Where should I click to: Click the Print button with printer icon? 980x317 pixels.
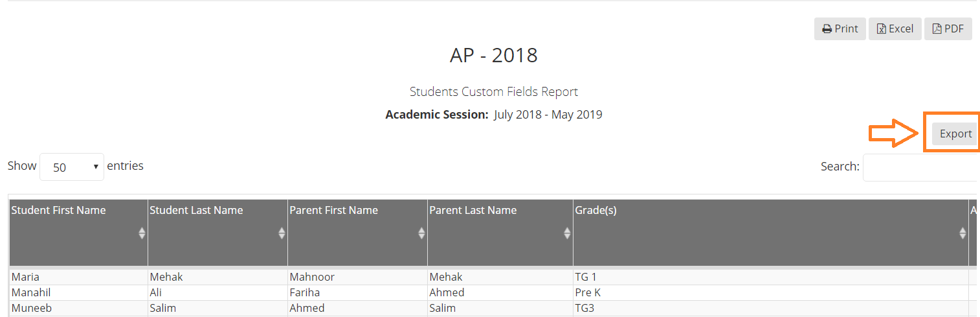pos(840,29)
